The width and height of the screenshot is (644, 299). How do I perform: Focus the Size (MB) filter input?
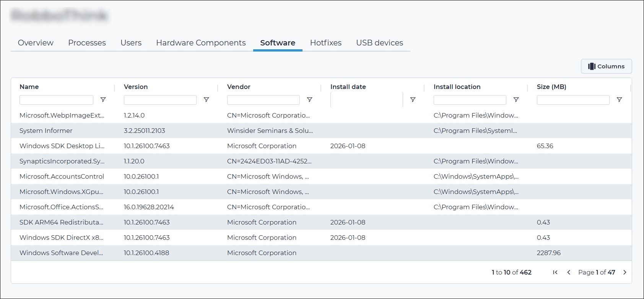(573, 100)
